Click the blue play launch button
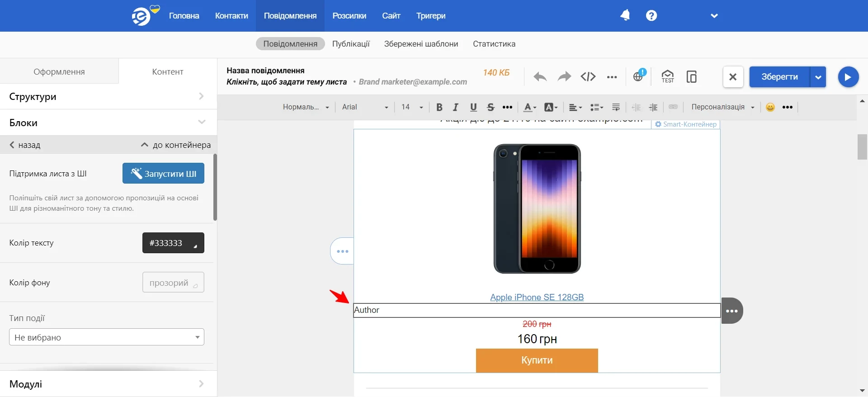This screenshot has height=397, width=868. (x=848, y=77)
